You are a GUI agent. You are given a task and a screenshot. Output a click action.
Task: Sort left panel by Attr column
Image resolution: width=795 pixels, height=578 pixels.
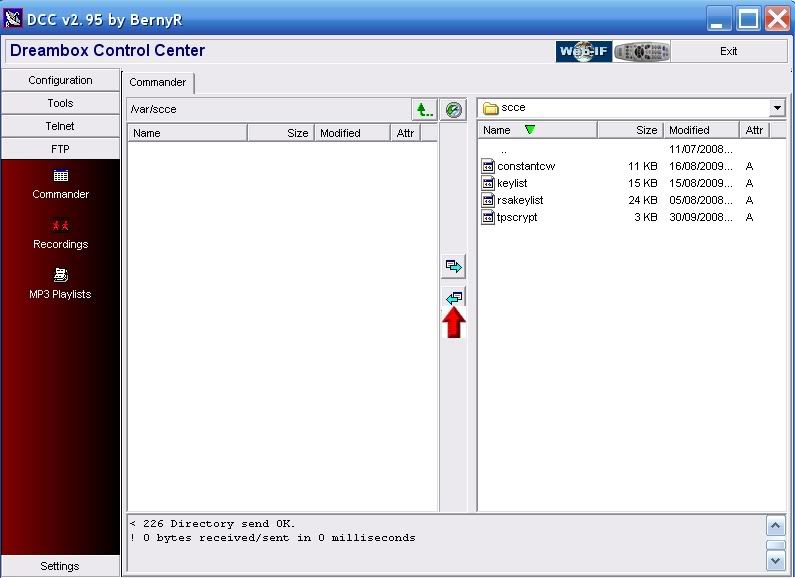tap(405, 133)
